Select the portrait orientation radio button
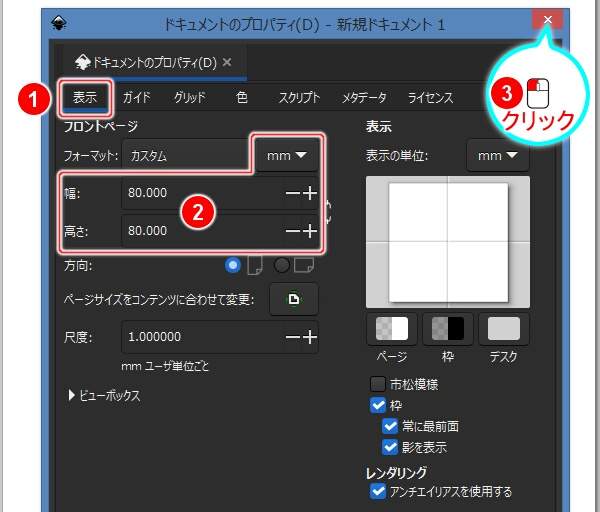Viewport: 600px width, 512px height. 233,265
